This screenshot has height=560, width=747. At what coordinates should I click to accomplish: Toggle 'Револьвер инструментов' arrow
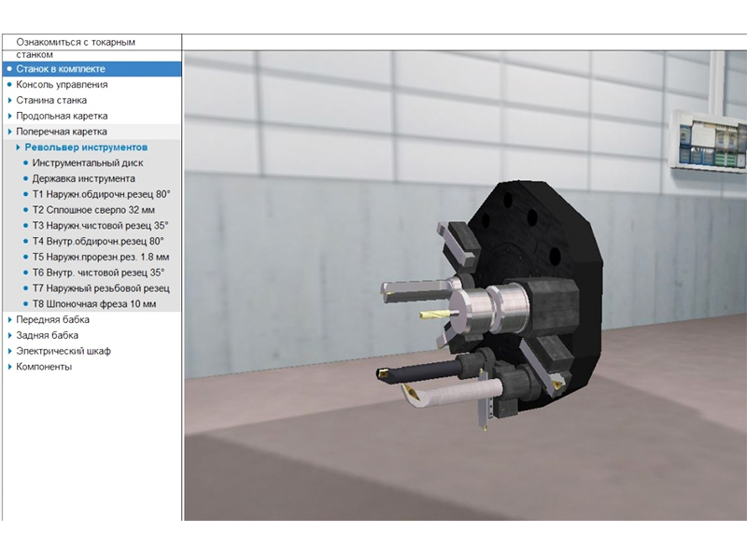pyautogui.click(x=18, y=147)
